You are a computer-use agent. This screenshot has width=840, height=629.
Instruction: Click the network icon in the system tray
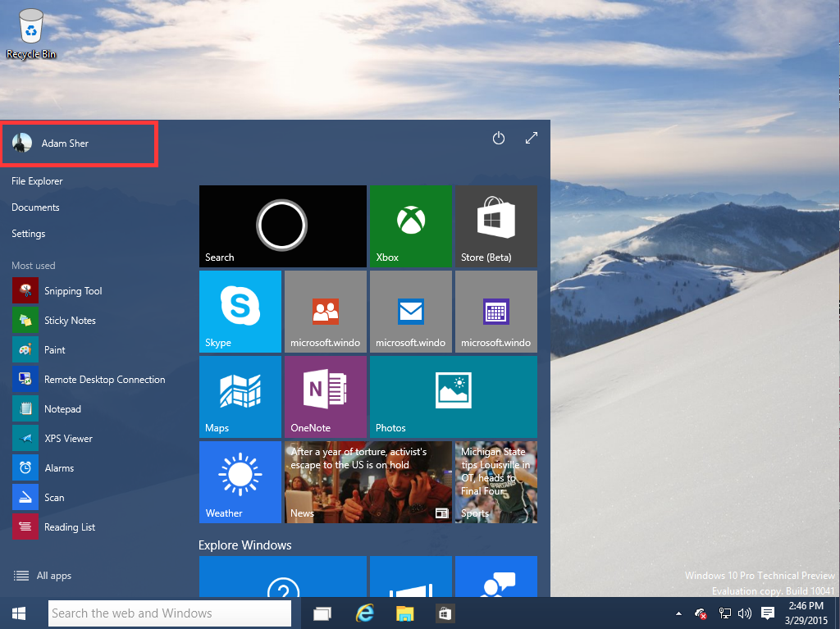pos(725,613)
